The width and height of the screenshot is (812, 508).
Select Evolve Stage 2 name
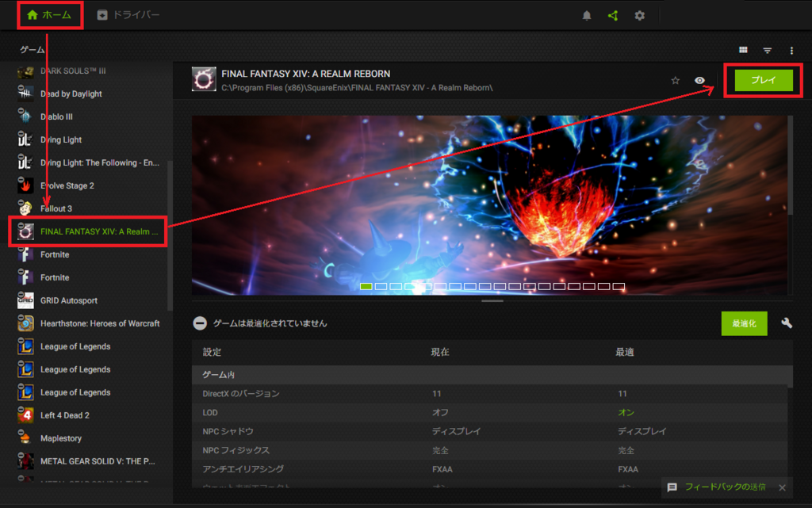67,185
